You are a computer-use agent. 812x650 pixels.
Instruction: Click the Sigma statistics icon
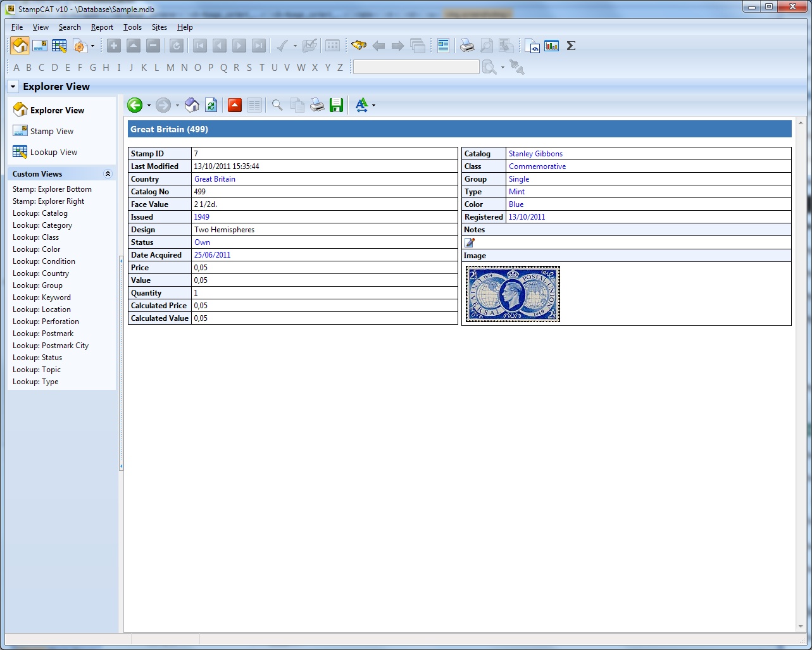pyautogui.click(x=571, y=46)
